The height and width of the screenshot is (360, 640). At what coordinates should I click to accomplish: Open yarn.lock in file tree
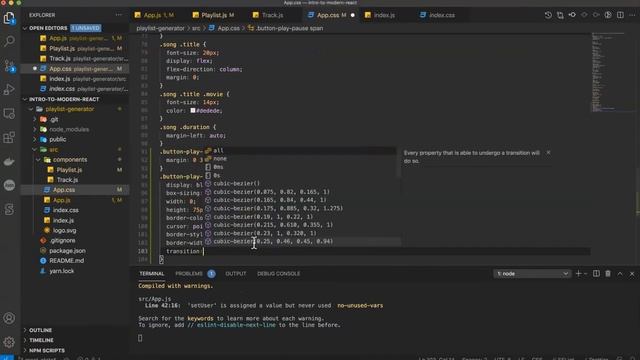pyautogui.click(x=75, y=271)
